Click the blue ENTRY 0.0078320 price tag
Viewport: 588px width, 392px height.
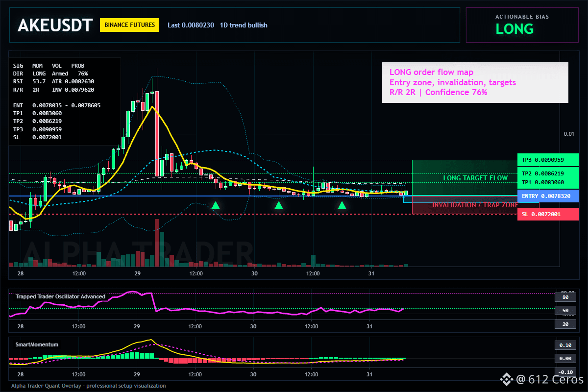click(548, 196)
